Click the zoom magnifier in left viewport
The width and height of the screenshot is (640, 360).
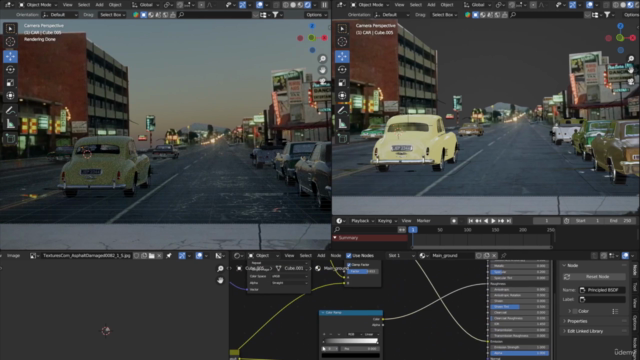tap(322, 59)
